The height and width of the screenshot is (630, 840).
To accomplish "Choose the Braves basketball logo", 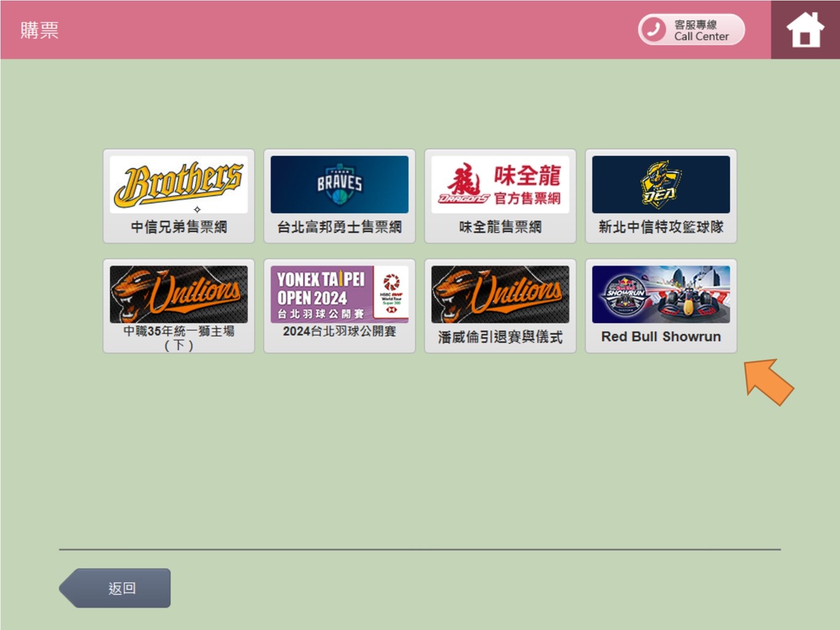I will pos(339,184).
